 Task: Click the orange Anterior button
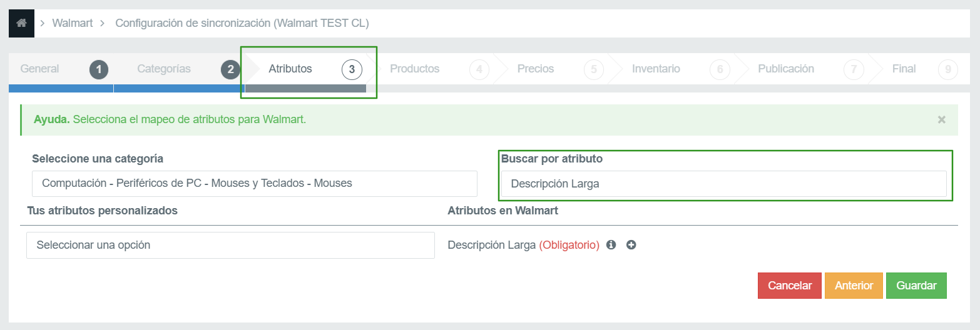[854, 286]
